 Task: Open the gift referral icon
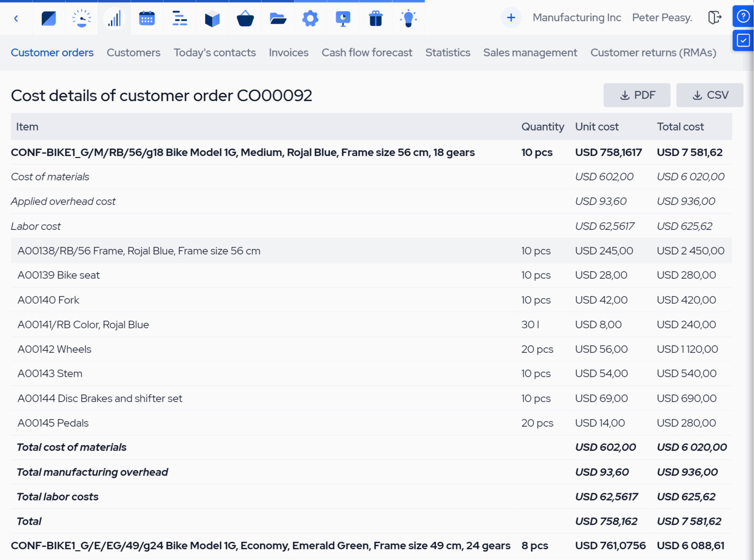click(x=376, y=18)
